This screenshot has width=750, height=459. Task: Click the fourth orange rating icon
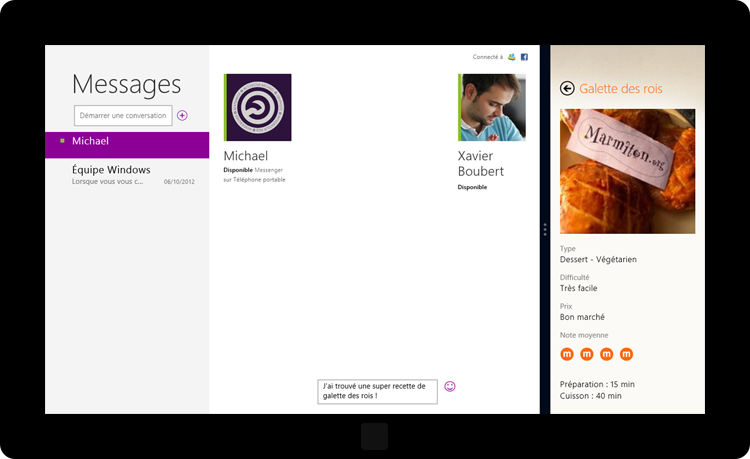tap(627, 354)
